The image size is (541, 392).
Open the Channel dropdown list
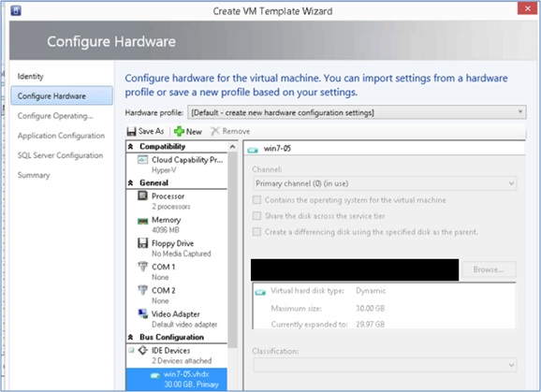point(385,183)
